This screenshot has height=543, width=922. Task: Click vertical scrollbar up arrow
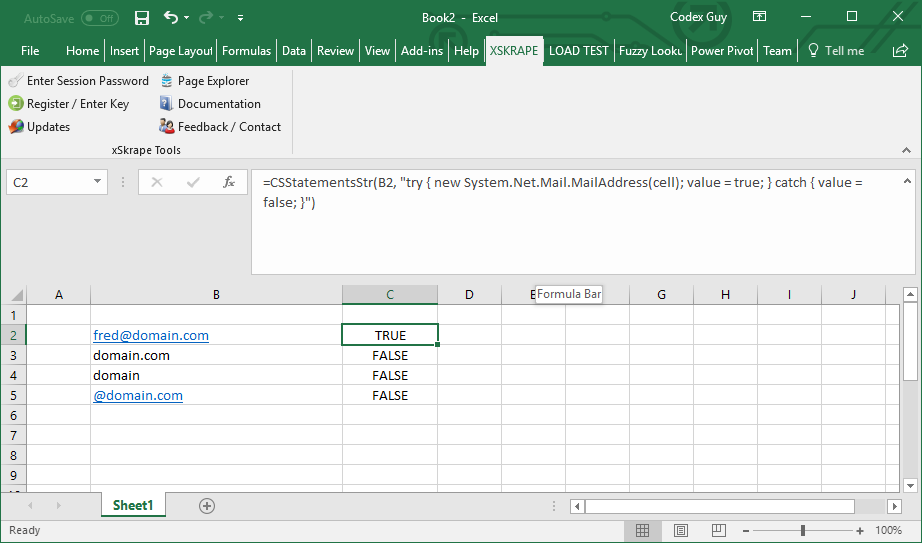[x=910, y=294]
